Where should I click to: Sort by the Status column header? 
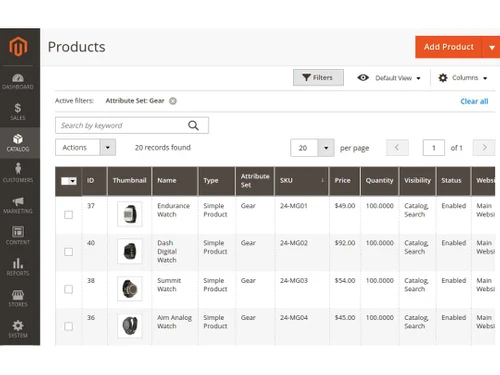(453, 181)
